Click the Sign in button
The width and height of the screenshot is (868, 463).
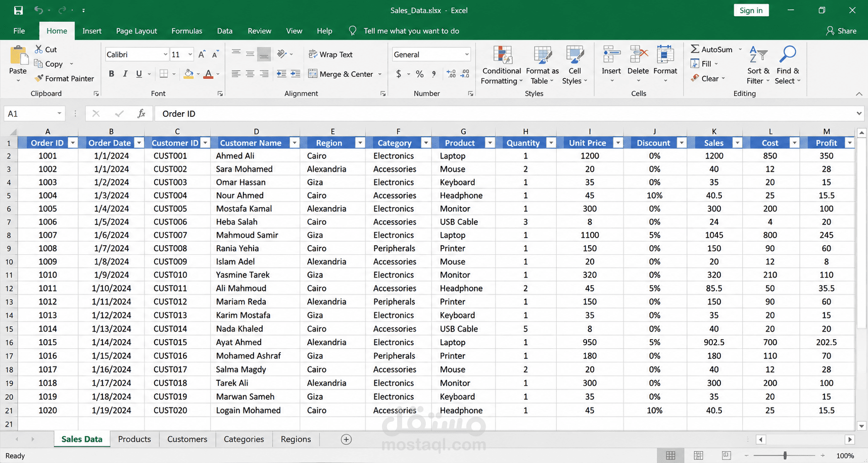751,11
